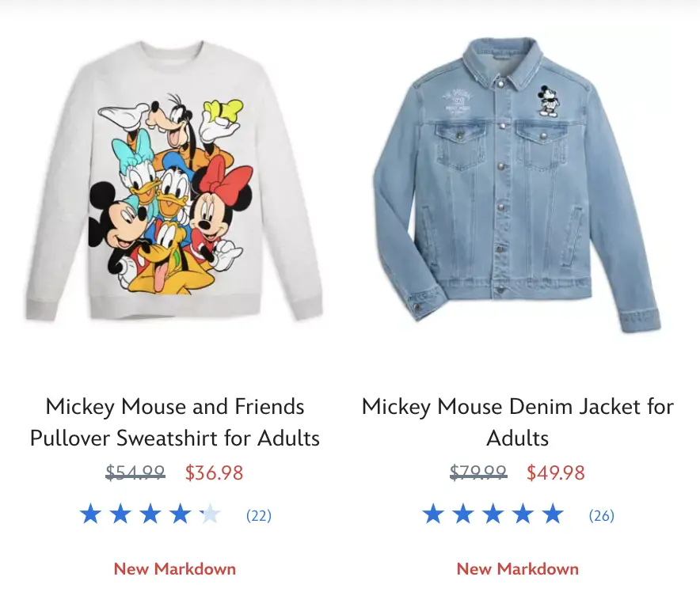The height and width of the screenshot is (611, 700).
Task: Open the Mickey and Friends sweatshirt image
Action: pos(174,180)
